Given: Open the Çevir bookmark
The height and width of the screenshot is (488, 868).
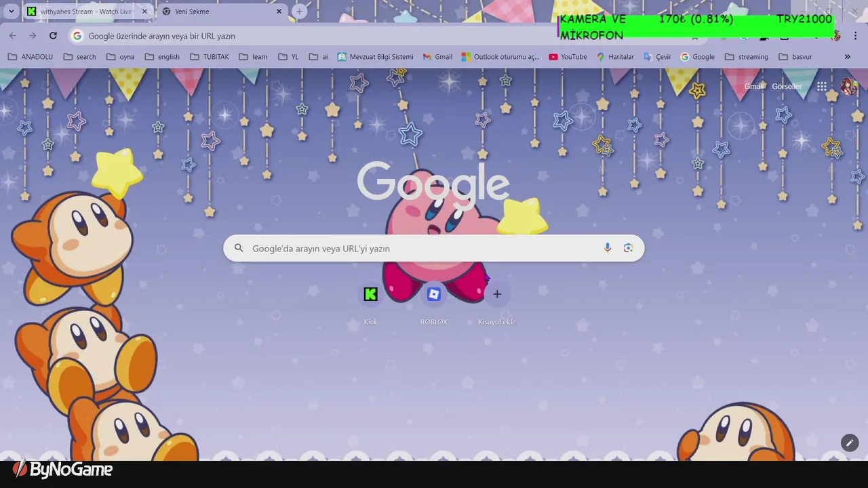Looking at the screenshot, I should click(x=657, y=57).
